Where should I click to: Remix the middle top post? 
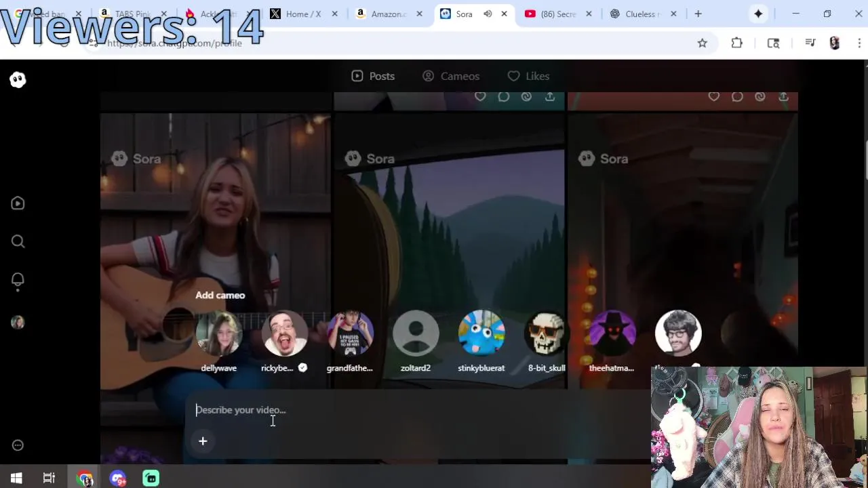(526, 97)
